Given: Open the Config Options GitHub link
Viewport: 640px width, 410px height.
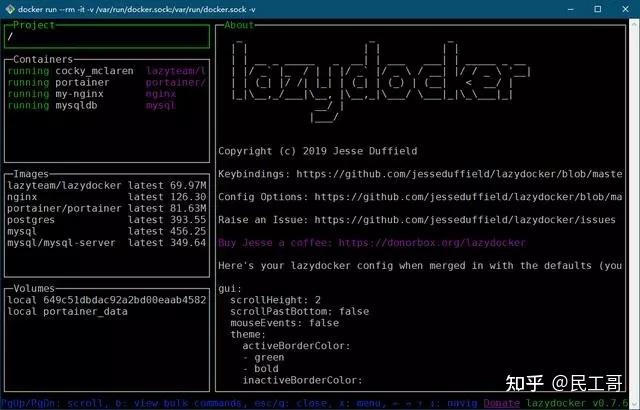Looking at the screenshot, I should coord(469,197).
